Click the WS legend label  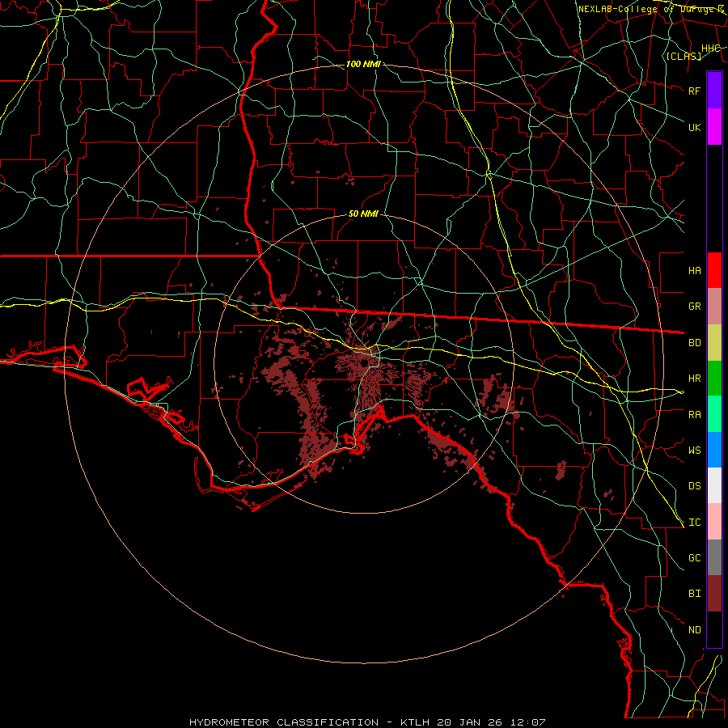pyautogui.click(x=694, y=450)
